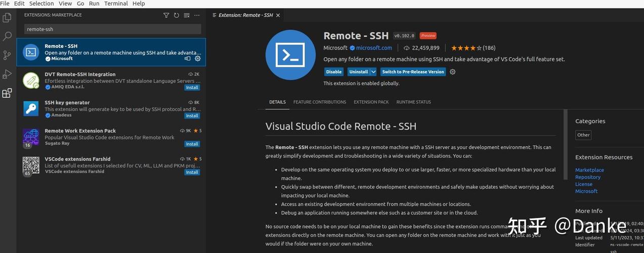Click the VSCode extensions Farshid QR icon
This screenshot has width=644, height=253.
[31, 165]
